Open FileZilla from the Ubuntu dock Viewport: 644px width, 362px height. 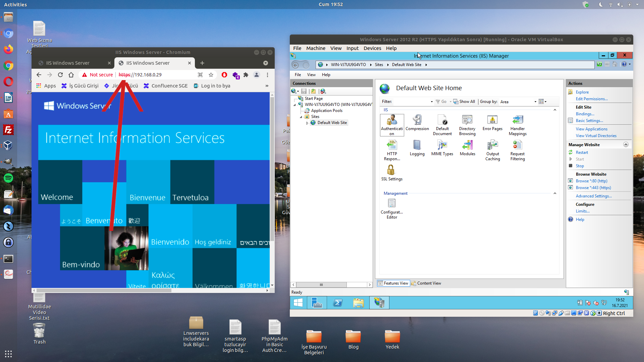tap(8, 130)
